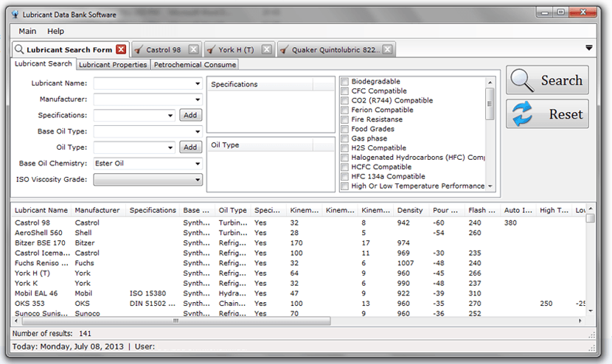Click the properties list vertical scrollbar thumb
The image size is (612, 364).
[x=490, y=104]
